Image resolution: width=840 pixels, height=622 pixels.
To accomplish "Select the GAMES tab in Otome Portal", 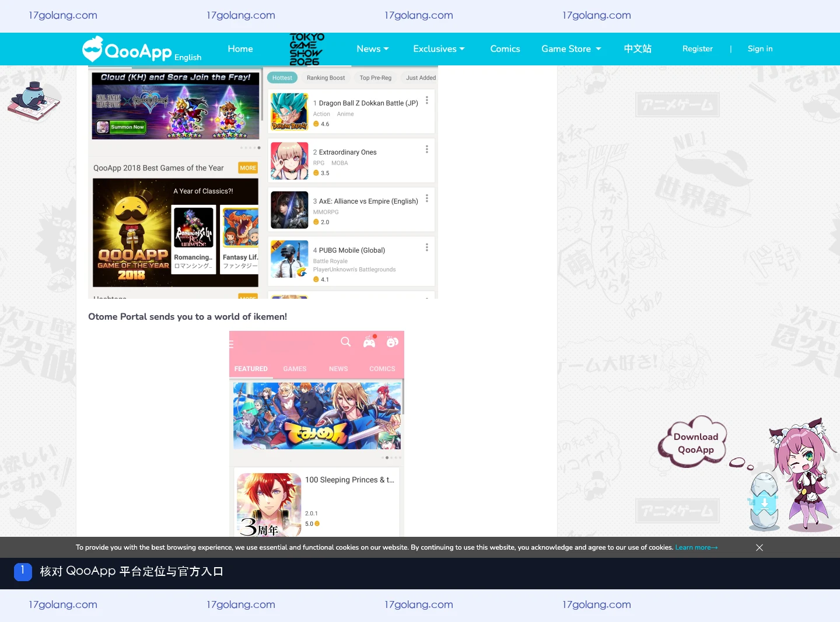I will (x=295, y=369).
